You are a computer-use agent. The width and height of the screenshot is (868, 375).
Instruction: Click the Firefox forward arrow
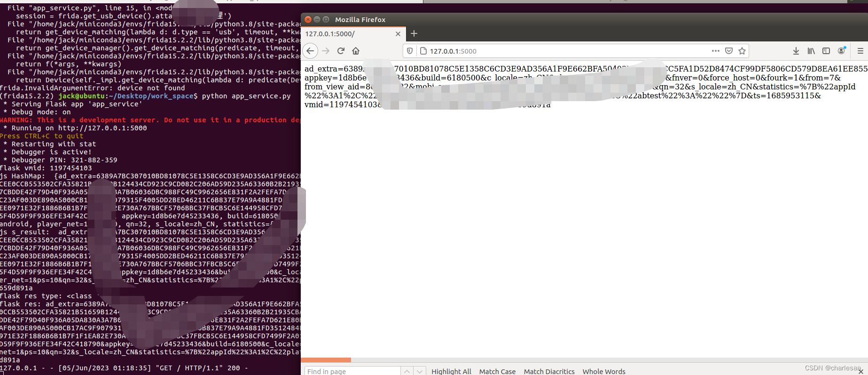(x=326, y=51)
